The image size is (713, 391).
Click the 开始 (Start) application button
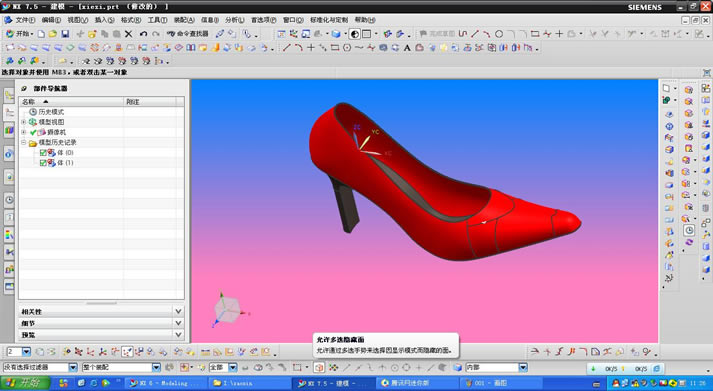[19, 34]
